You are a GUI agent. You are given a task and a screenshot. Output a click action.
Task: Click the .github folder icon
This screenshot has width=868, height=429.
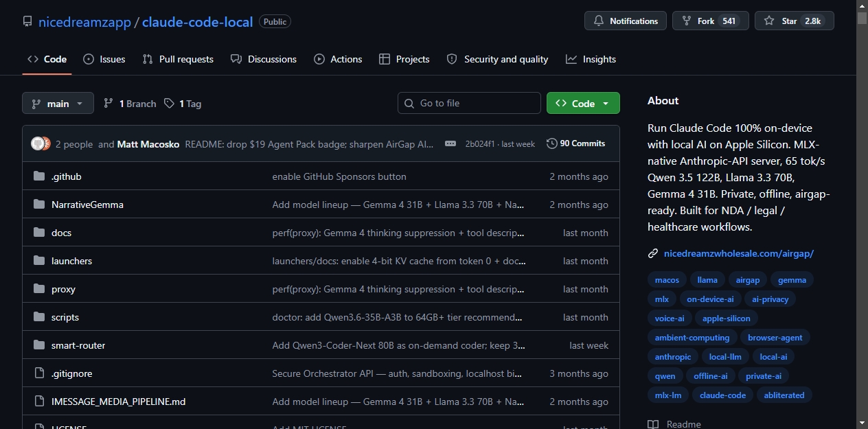(39, 176)
